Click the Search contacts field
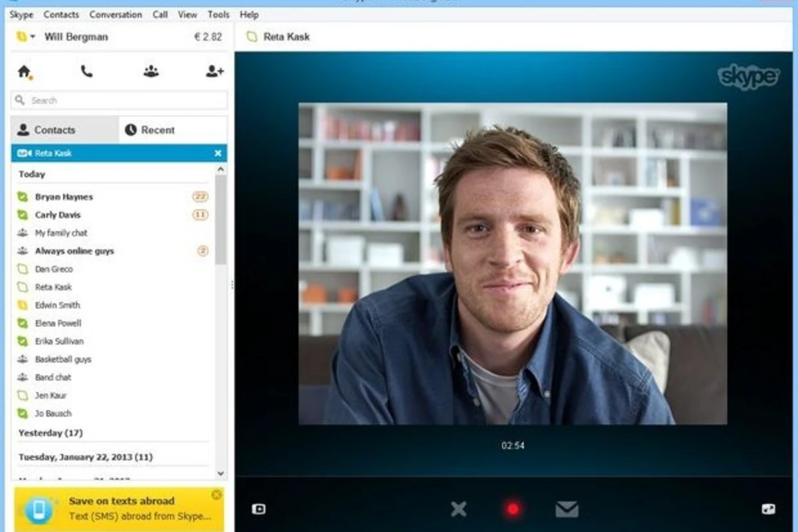This screenshot has height=532, width=798. [x=119, y=100]
